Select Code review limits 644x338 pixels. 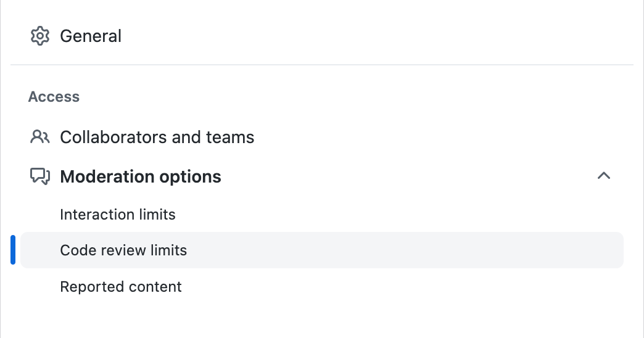click(x=123, y=250)
